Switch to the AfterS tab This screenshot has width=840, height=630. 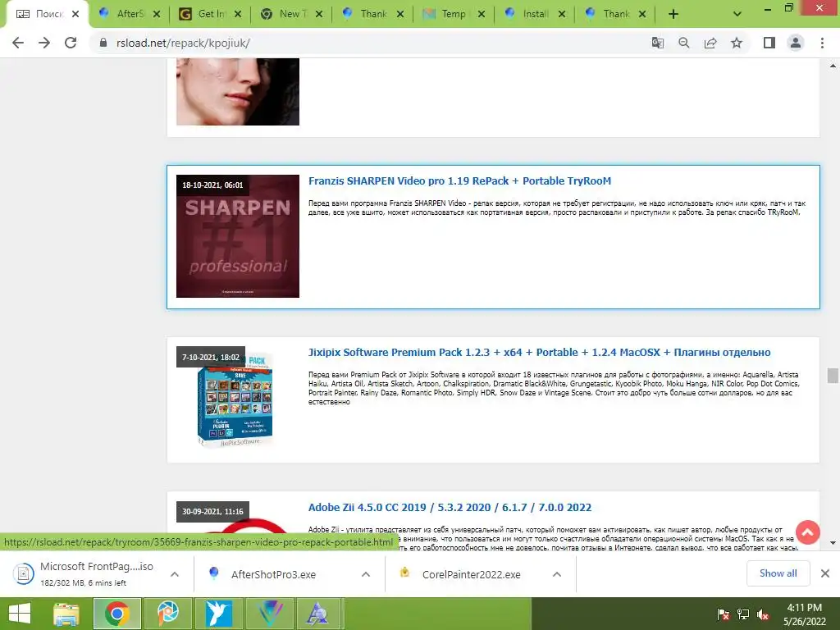129,15
